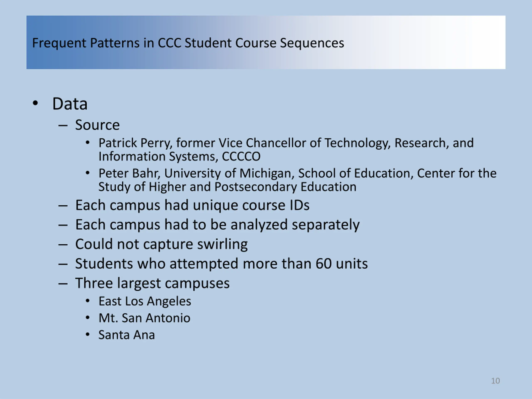The width and height of the screenshot is (532, 399).
Task: Click 'Information Systems, CCCCO' text
Action: point(179,156)
